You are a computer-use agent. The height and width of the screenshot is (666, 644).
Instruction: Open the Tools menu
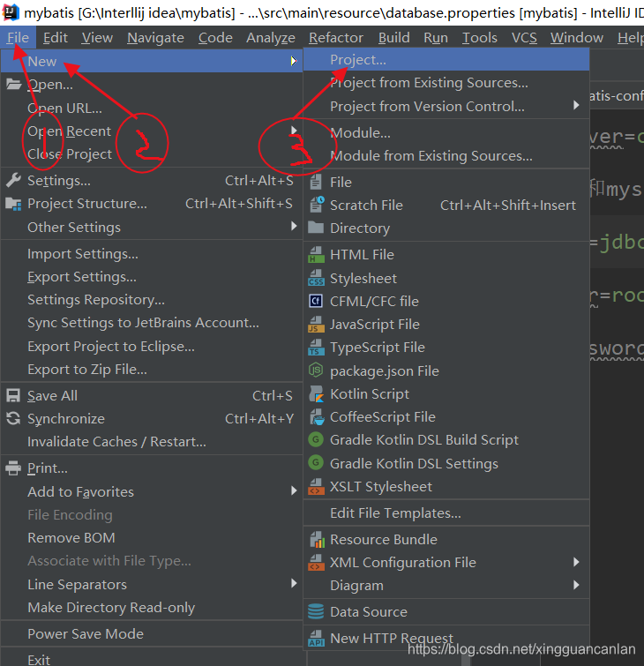[480, 38]
